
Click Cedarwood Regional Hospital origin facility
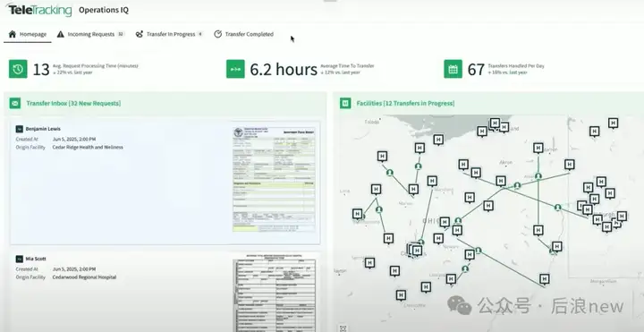[84, 277]
